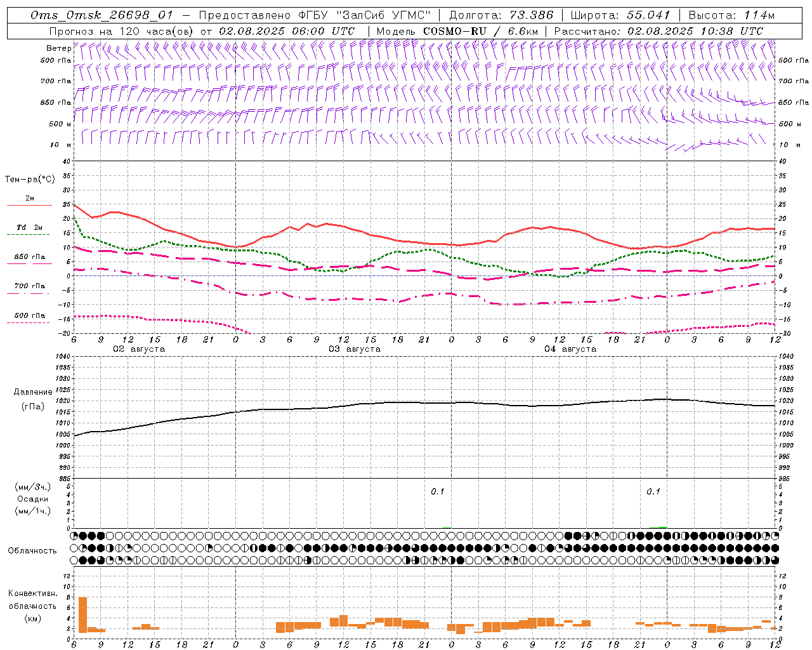Click the "(км)" convective height unit label
Screen dimensions: 812x650
point(33,618)
